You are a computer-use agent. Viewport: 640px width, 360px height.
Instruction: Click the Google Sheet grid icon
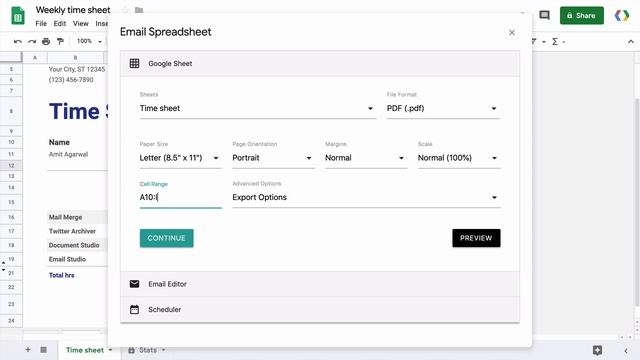(x=134, y=63)
